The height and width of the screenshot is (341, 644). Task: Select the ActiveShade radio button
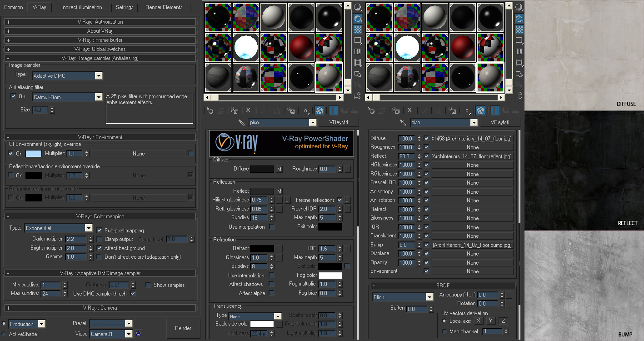pos(4,334)
